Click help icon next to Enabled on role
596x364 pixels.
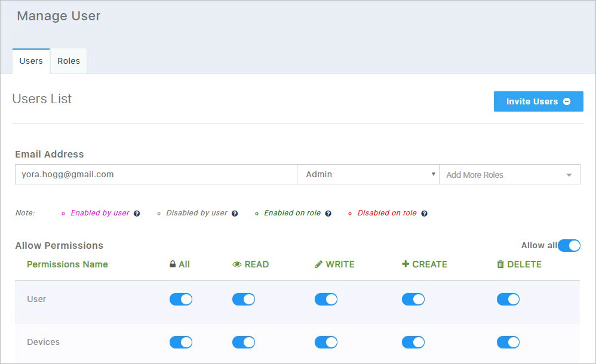(x=328, y=214)
